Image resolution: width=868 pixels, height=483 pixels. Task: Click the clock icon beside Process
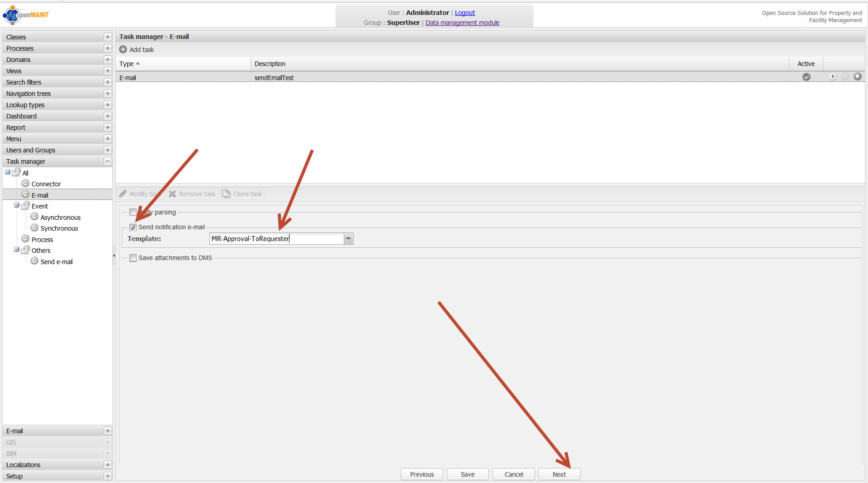point(25,239)
